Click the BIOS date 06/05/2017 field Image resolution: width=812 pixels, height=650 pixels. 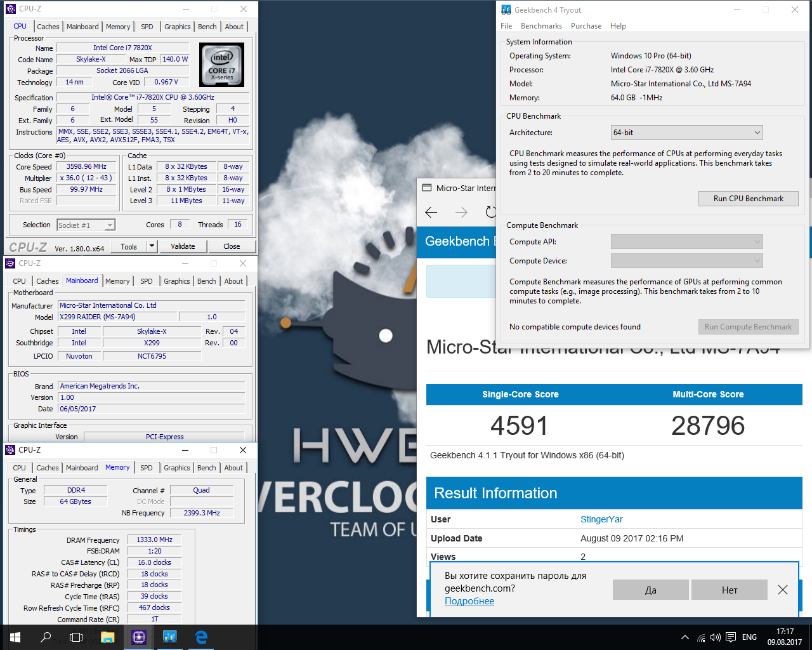(x=151, y=409)
